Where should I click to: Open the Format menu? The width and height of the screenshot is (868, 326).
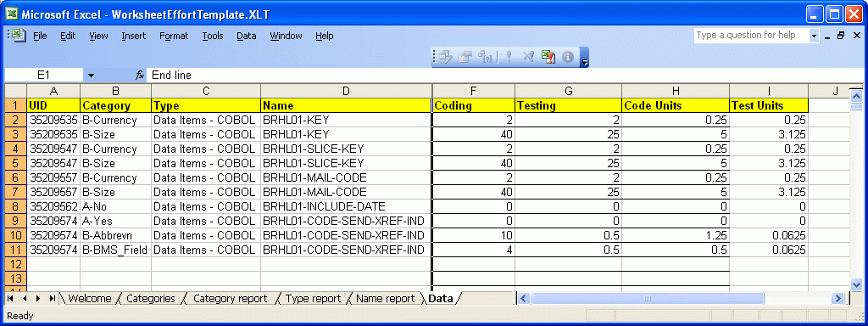(x=174, y=36)
